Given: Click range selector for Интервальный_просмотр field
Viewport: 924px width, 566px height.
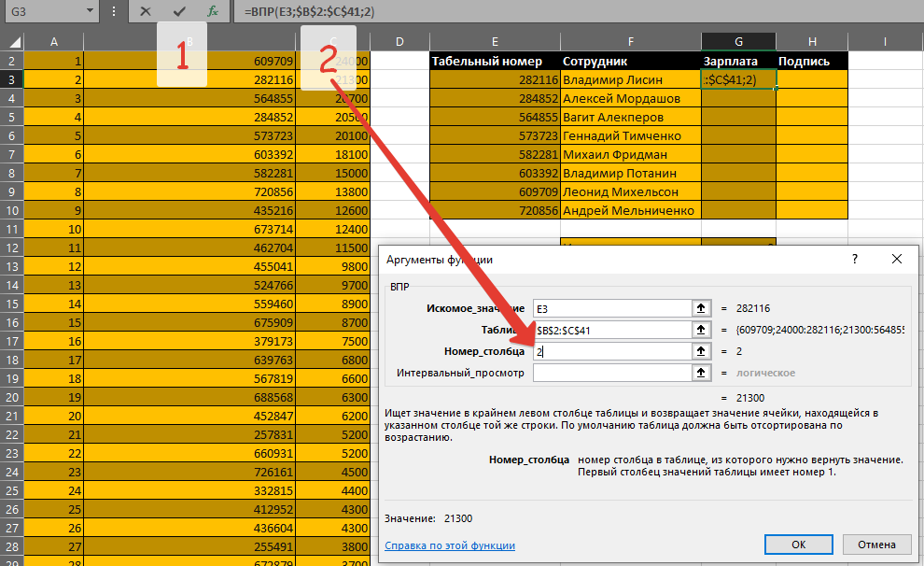Looking at the screenshot, I should pyautogui.click(x=699, y=373).
